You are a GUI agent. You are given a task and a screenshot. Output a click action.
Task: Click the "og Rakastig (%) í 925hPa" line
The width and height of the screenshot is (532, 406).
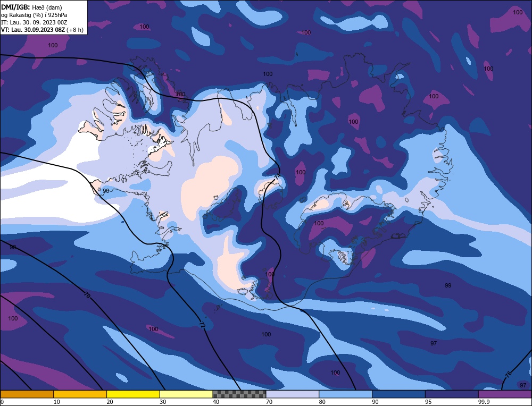click(x=34, y=15)
